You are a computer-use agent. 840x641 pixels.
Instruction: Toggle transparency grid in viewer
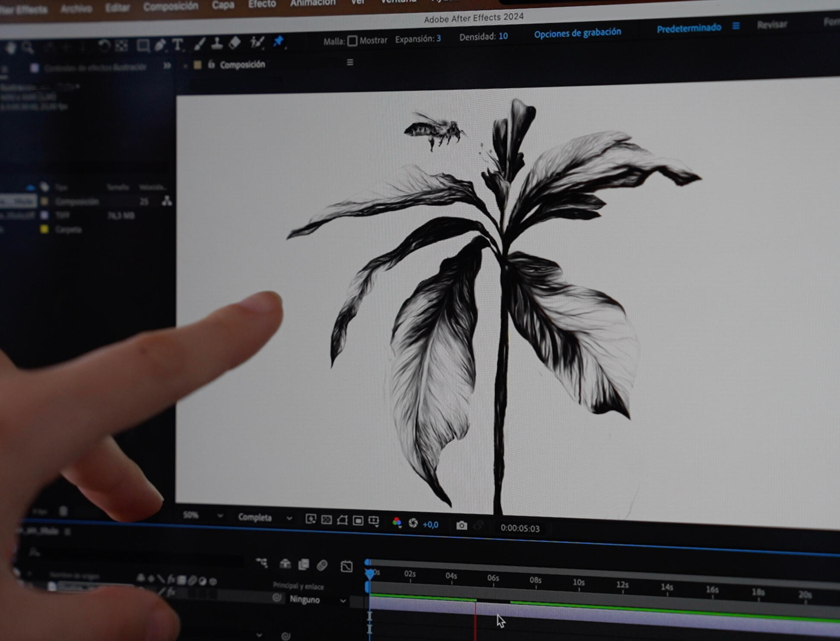326,520
